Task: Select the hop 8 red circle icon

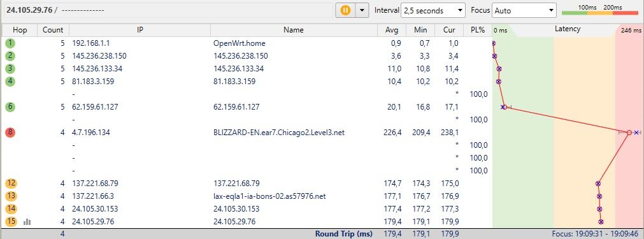Action: point(10,133)
